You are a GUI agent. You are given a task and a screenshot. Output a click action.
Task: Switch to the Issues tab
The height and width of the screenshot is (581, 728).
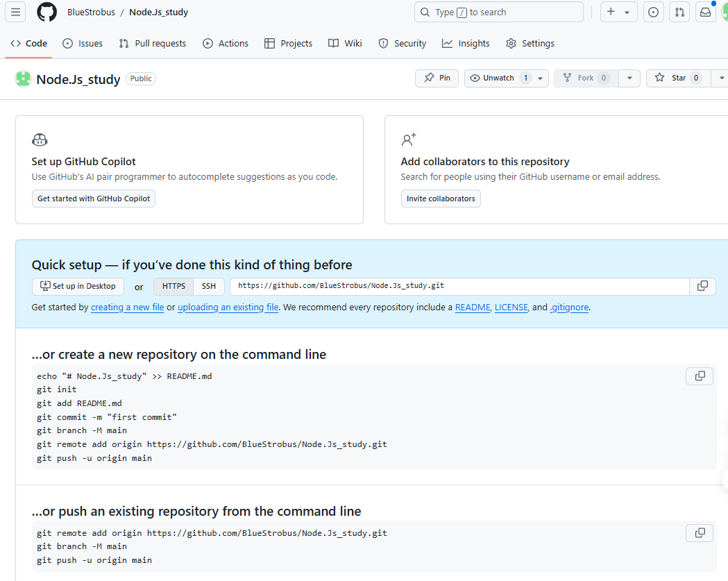click(83, 43)
